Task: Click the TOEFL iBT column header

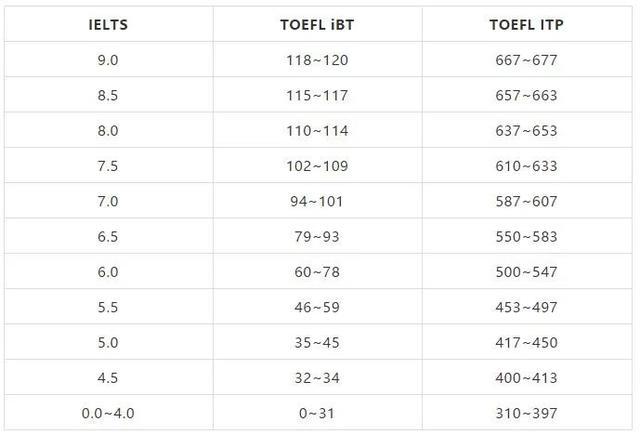Action: click(316, 24)
